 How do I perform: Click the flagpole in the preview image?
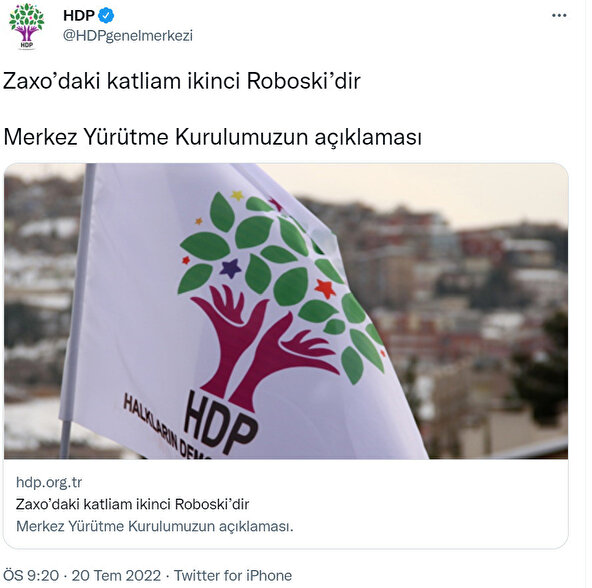point(77,311)
